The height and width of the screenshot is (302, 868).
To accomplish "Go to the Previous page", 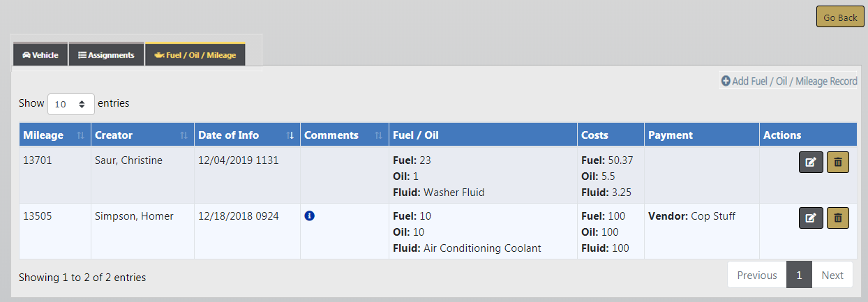I will pos(756,275).
